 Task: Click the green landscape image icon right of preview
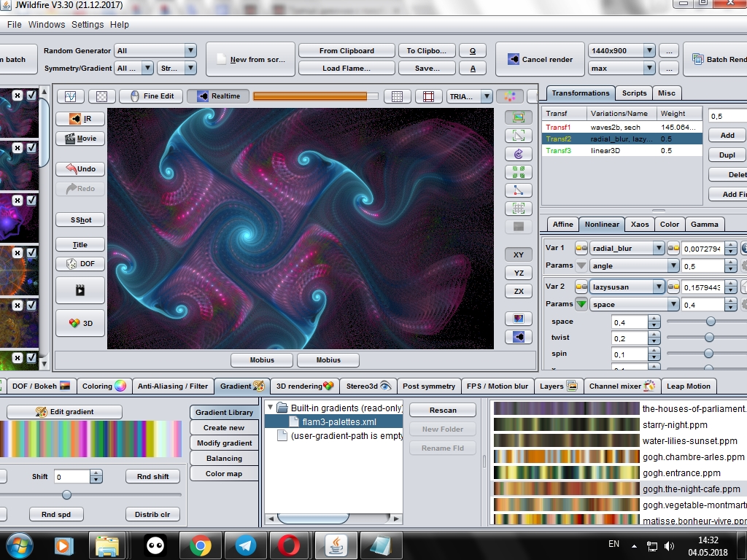click(x=519, y=117)
